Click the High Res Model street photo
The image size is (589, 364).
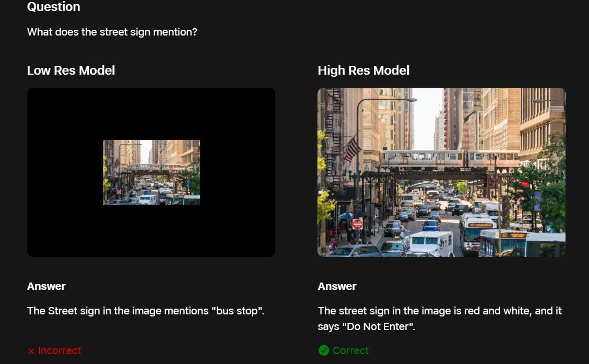pyautogui.click(x=441, y=172)
